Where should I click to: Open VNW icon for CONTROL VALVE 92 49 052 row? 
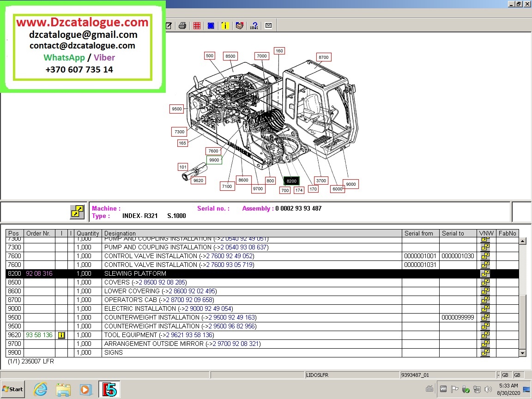point(485,256)
